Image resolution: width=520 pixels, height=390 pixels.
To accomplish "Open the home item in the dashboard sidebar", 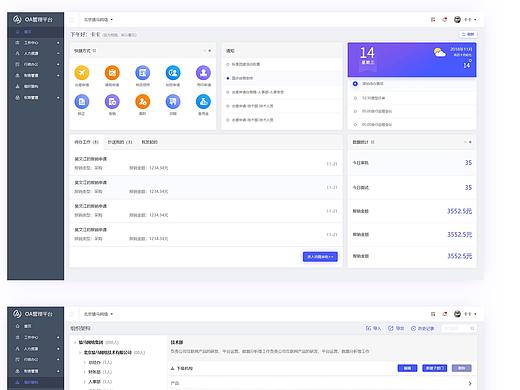I will click(x=35, y=32).
